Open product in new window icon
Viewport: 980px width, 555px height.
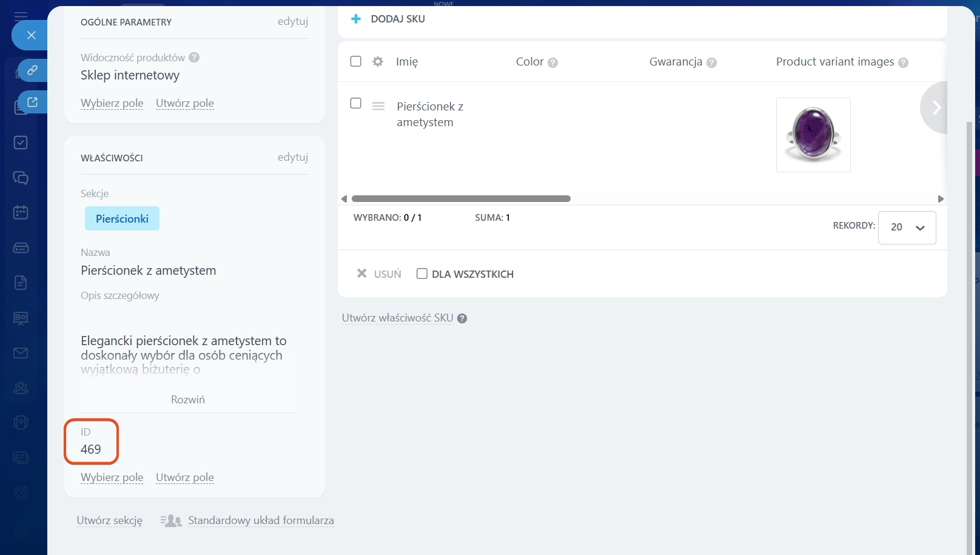[32, 102]
